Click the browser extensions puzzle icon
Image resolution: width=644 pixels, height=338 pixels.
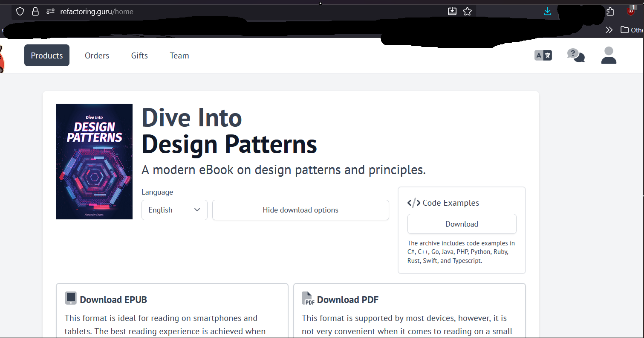[610, 12]
